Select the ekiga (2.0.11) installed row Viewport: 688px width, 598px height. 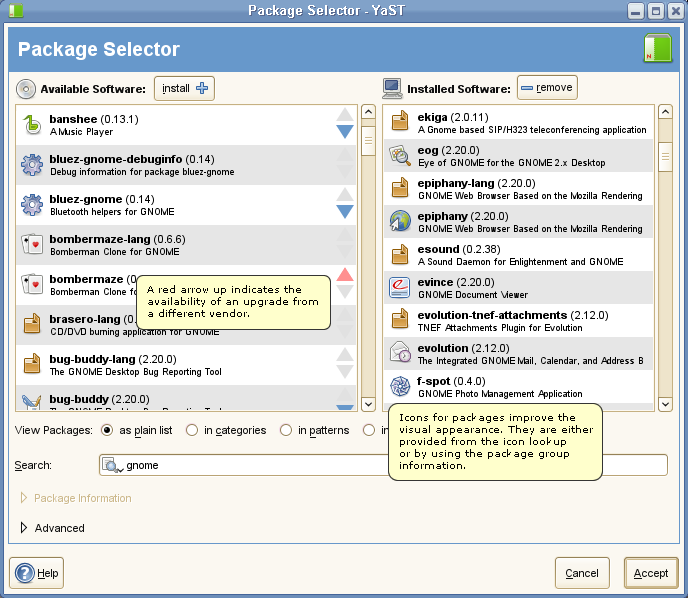(518, 123)
